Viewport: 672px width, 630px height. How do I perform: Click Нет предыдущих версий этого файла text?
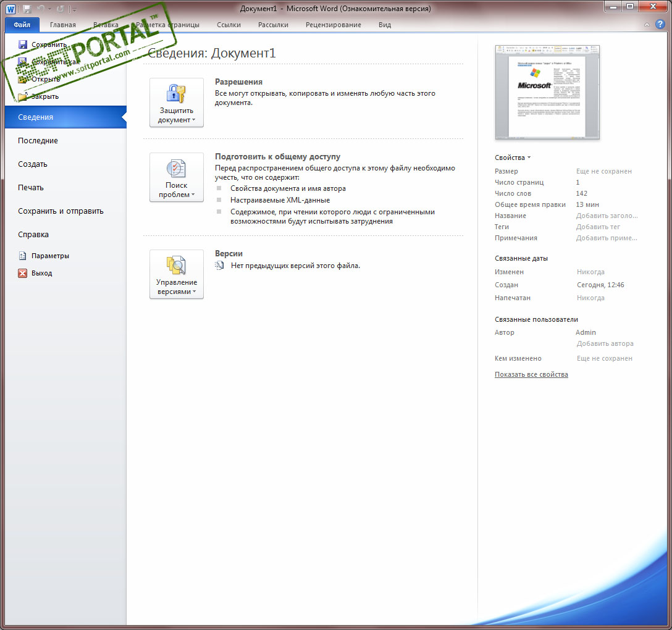(295, 266)
